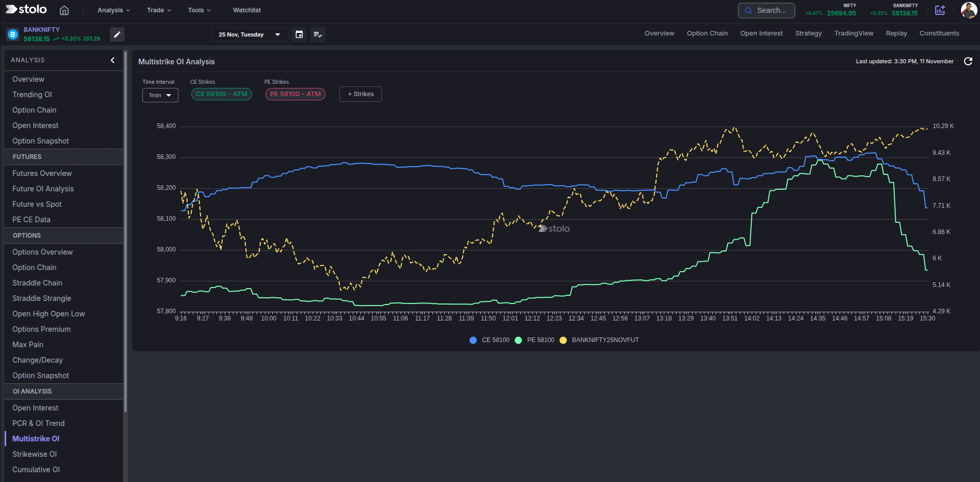Click the + Strikes button

pyautogui.click(x=360, y=94)
